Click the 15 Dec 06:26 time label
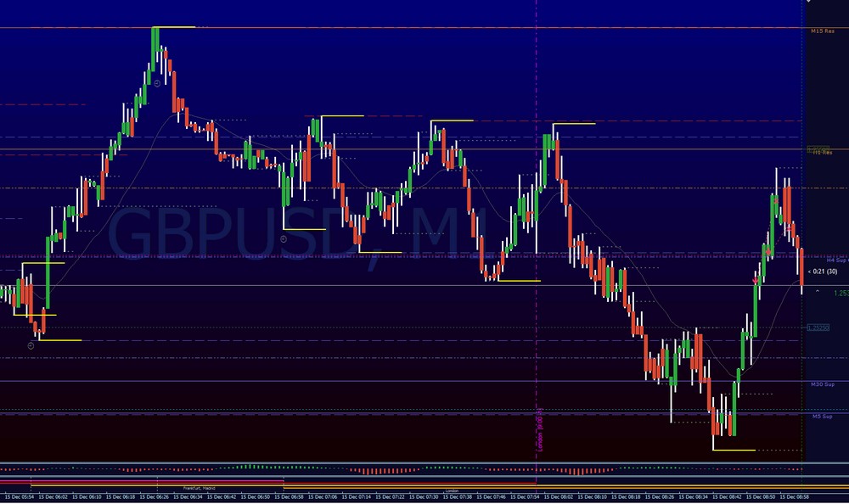Screen dimensions: 849x504 tap(154, 497)
